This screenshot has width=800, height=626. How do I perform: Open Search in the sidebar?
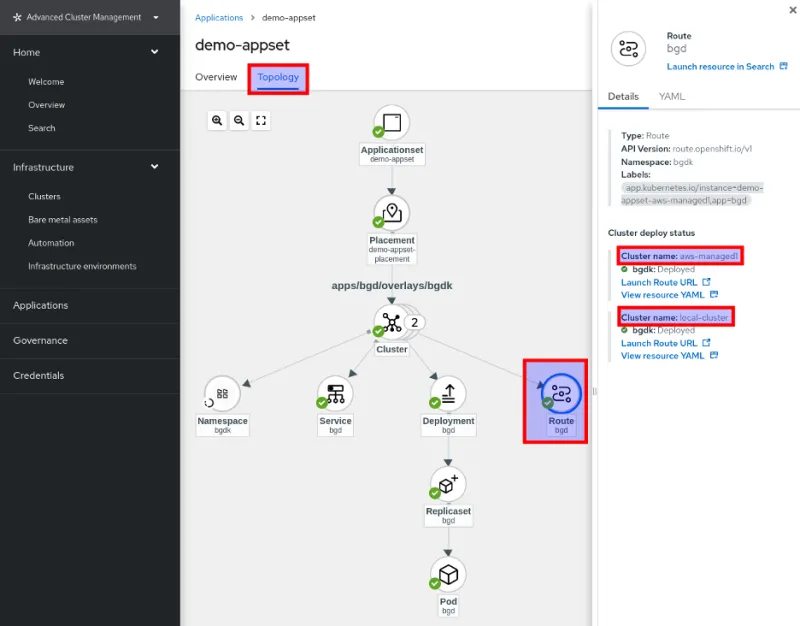[42, 128]
